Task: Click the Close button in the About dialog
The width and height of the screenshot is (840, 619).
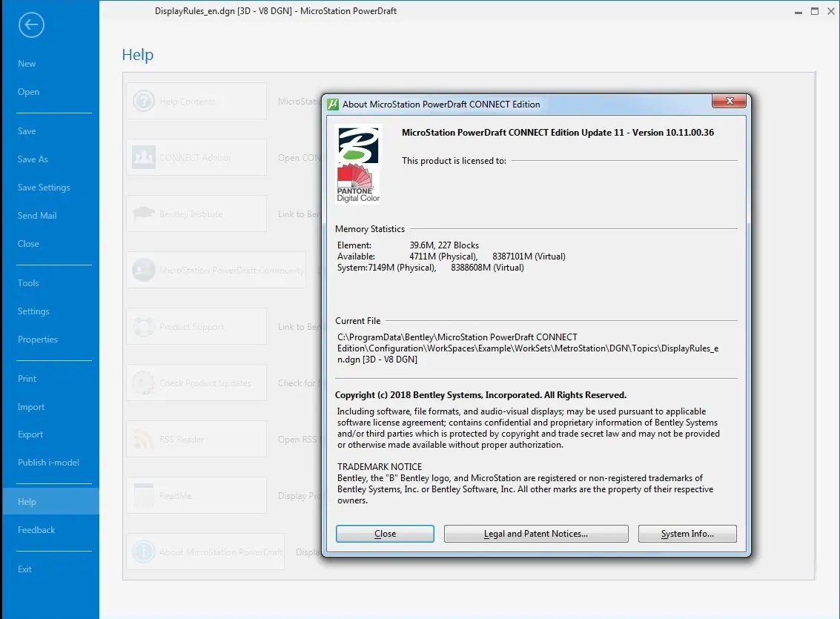Action: point(385,533)
